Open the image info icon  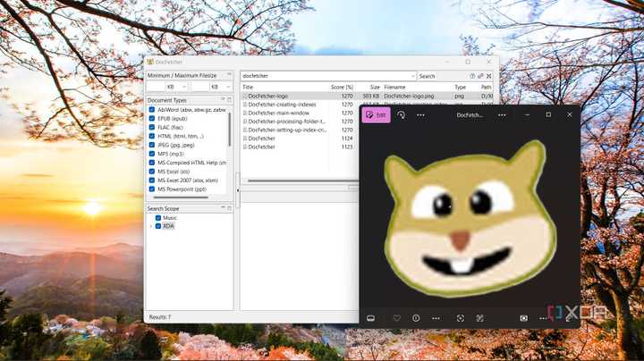pos(416,318)
